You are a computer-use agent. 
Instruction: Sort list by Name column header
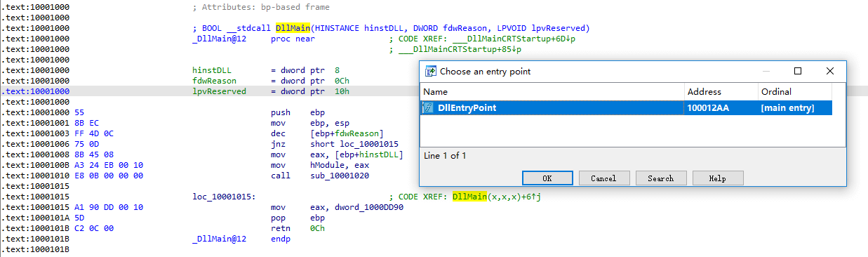[x=552, y=92]
